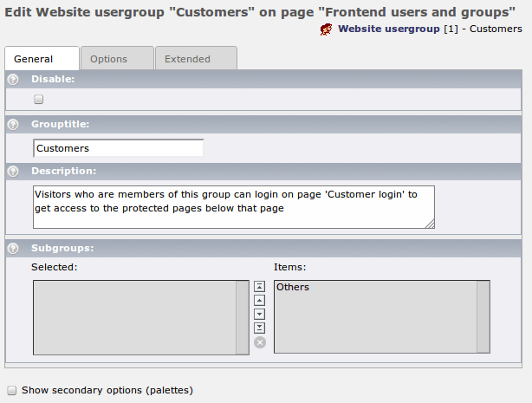Click the Website usergroup record icon
This screenshot has height=403, width=532.
pyautogui.click(x=327, y=29)
